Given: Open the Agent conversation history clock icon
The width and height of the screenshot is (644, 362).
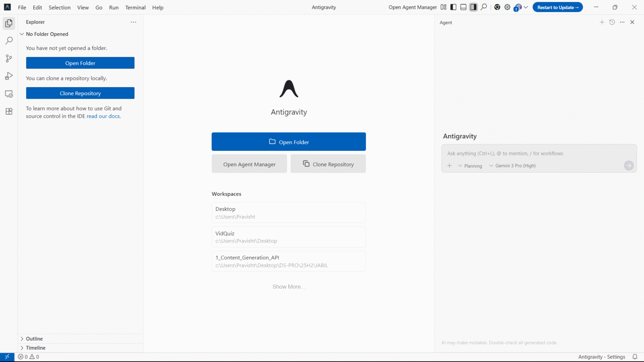Looking at the screenshot, I should (x=612, y=22).
